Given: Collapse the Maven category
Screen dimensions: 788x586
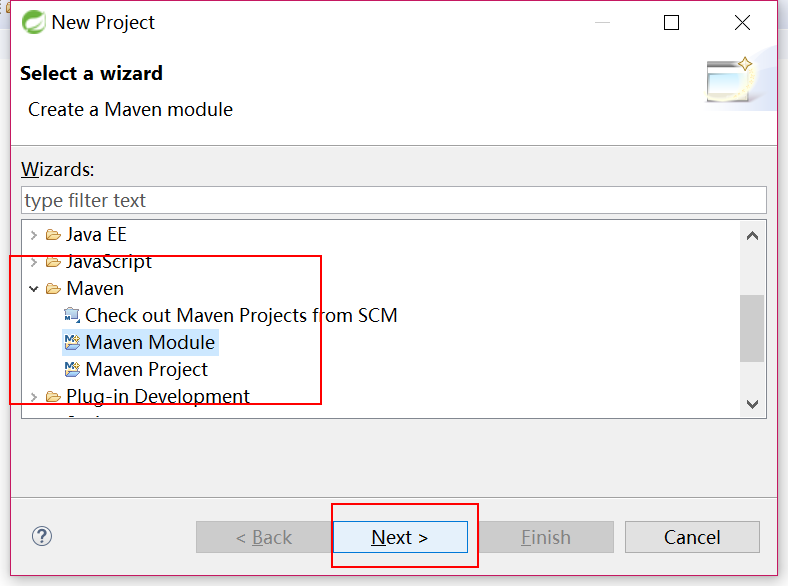Looking at the screenshot, I should coord(34,288).
